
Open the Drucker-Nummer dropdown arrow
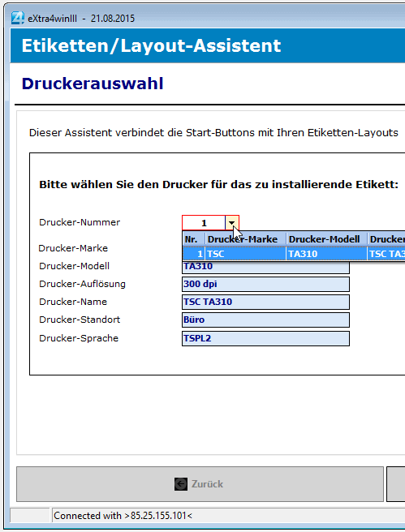click(232, 223)
